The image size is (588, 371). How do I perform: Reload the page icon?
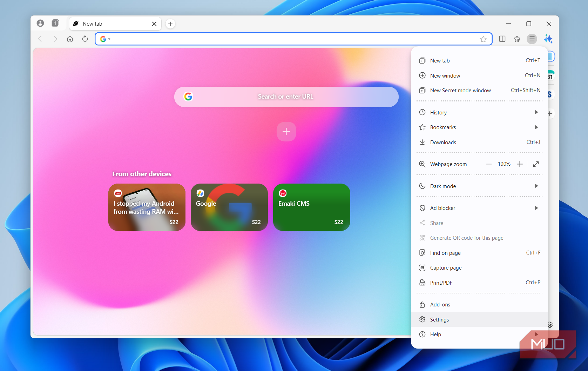point(85,39)
